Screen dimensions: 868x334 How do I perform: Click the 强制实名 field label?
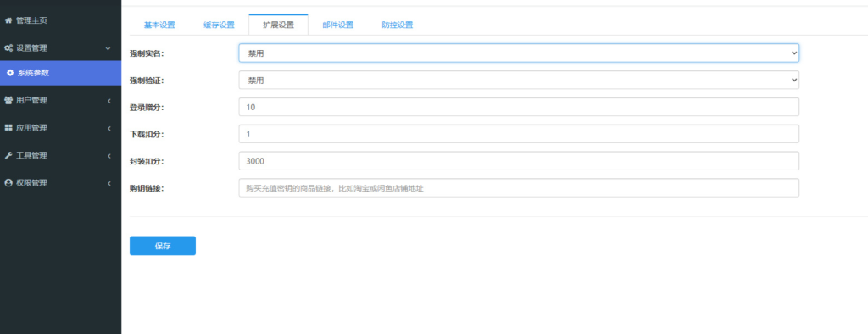147,53
